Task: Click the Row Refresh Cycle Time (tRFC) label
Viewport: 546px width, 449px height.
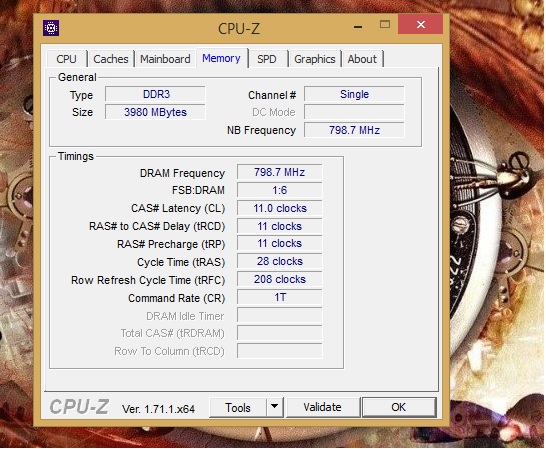Action: (x=148, y=280)
